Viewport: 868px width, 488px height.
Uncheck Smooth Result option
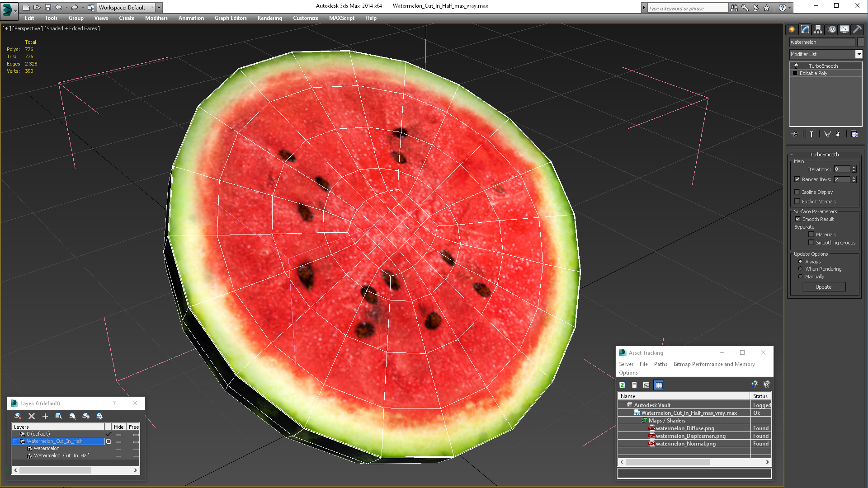[x=798, y=219]
